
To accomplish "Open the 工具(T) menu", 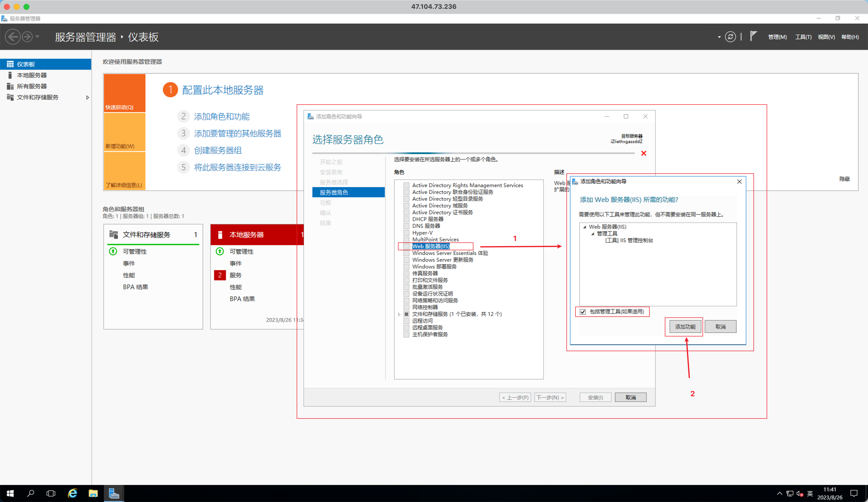I will click(x=803, y=36).
